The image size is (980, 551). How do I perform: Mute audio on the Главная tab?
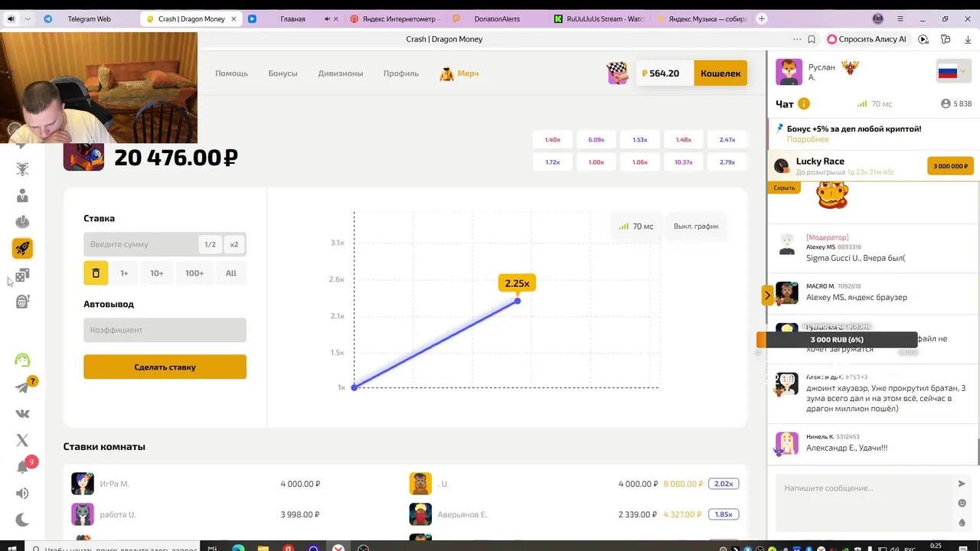tap(328, 19)
